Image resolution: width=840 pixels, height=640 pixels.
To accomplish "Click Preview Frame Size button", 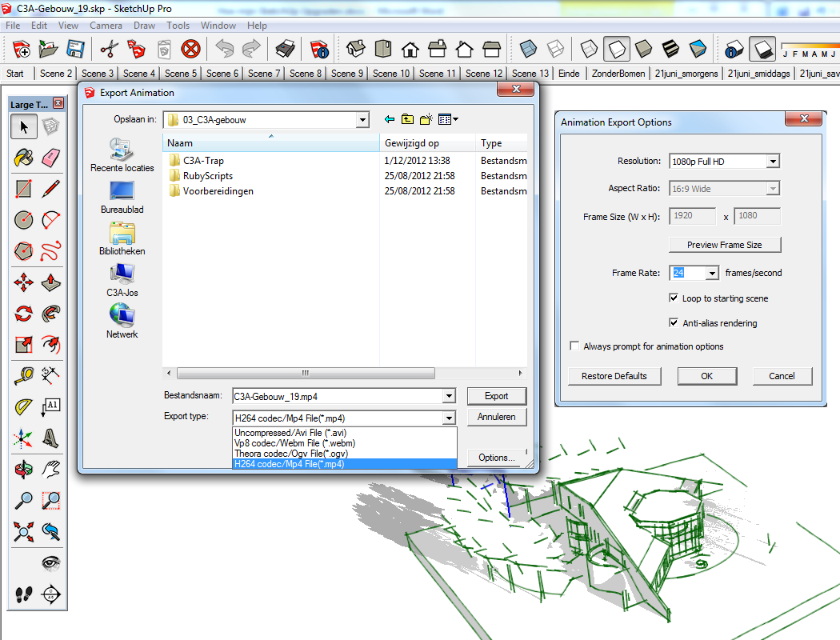I will [724, 245].
